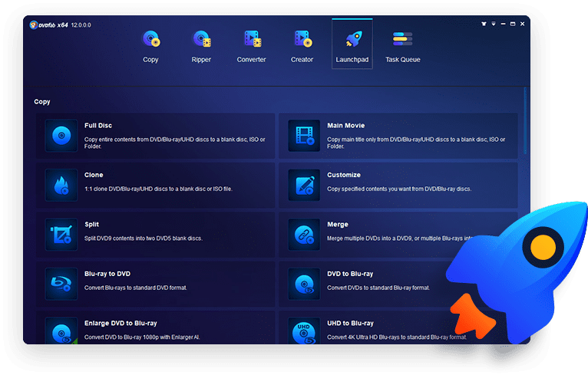Expand the title bar dropdown menu arrow
The height and width of the screenshot is (375, 588).
(494, 24)
